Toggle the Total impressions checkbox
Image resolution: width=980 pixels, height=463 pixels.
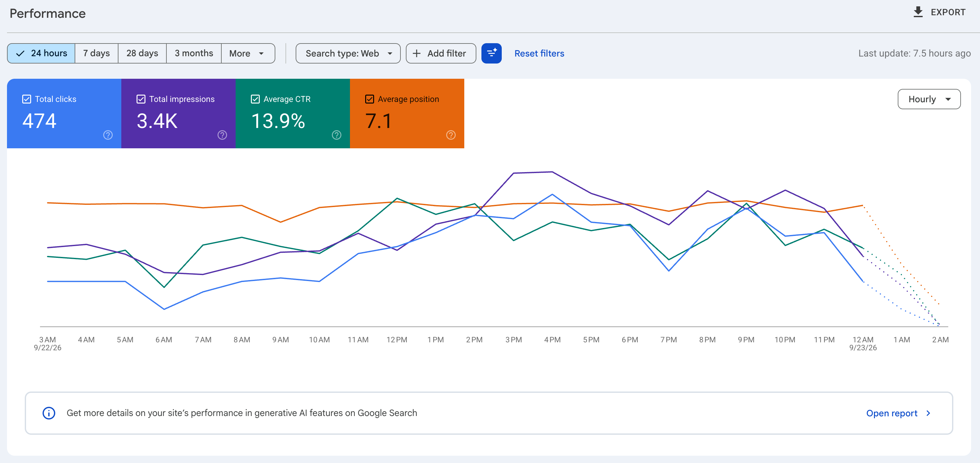click(x=141, y=99)
